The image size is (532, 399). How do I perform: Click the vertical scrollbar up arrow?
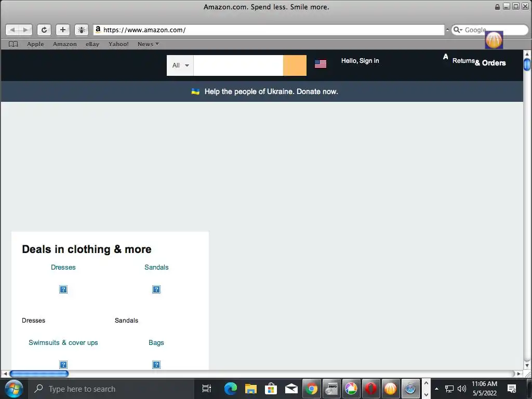[527, 54]
